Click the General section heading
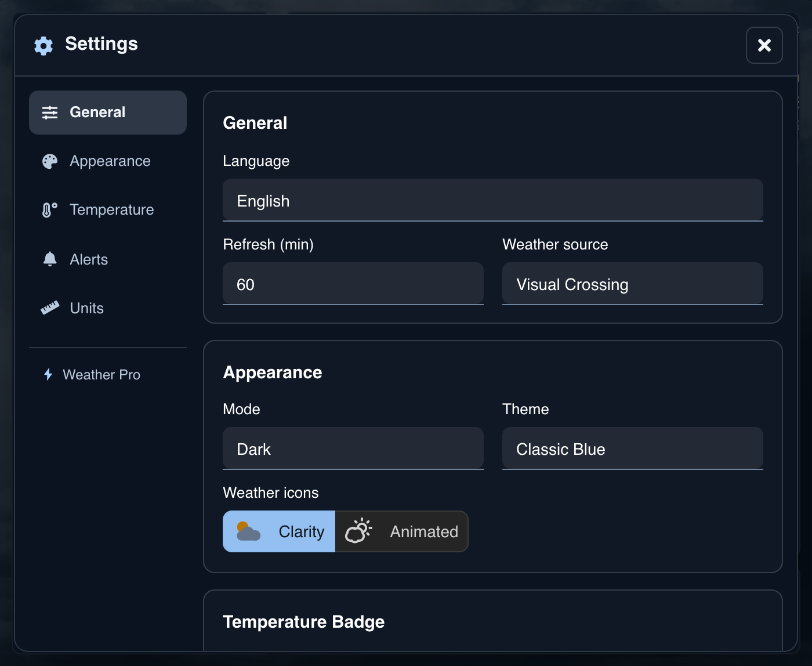The height and width of the screenshot is (666, 812). (255, 123)
